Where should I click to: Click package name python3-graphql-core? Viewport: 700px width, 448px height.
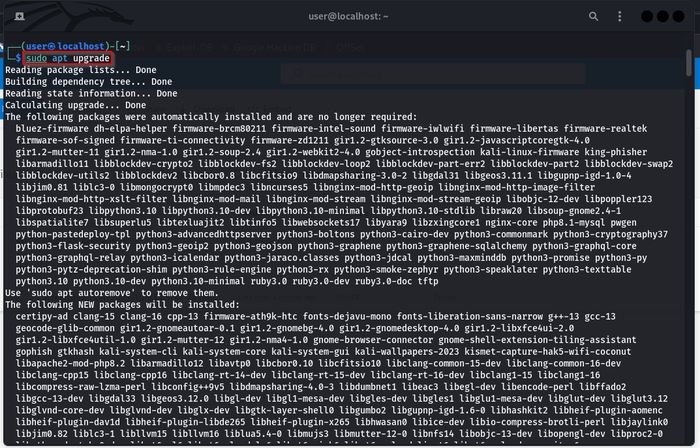pyautogui.click(x=584, y=246)
